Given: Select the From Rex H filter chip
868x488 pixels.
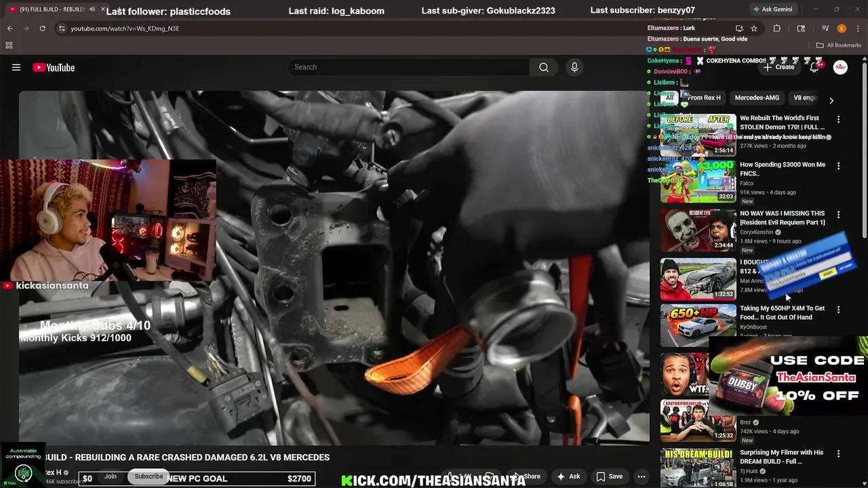Looking at the screenshot, I should pyautogui.click(x=704, y=98).
